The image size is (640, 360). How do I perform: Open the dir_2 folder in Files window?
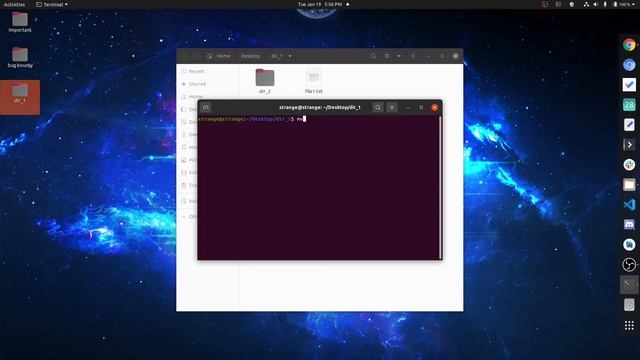(265, 81)
